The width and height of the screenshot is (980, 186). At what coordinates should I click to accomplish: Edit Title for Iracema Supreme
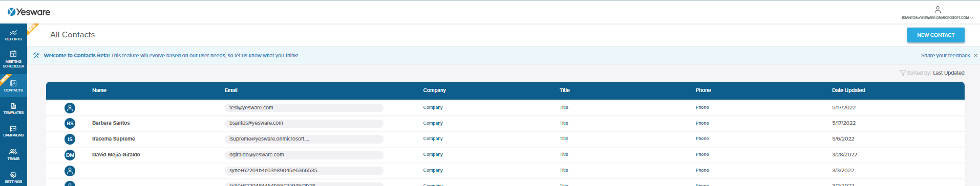pos(564,138)
